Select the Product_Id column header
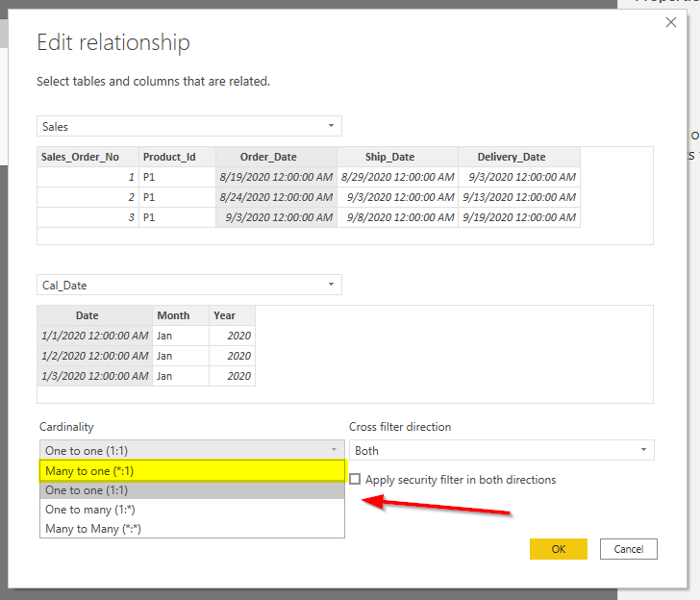Viewport: 700px width, 600px height. (x=177, y=157)
